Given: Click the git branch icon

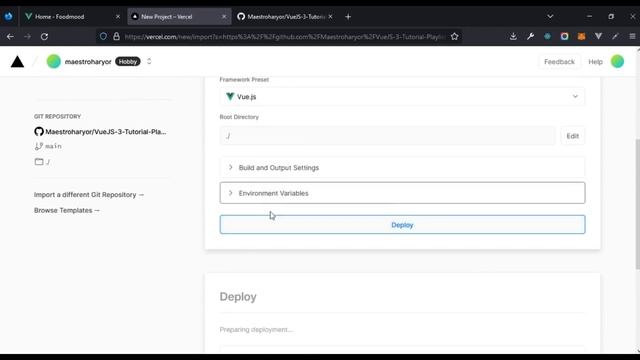Looking at the screenshot, I should click(39, 146).
